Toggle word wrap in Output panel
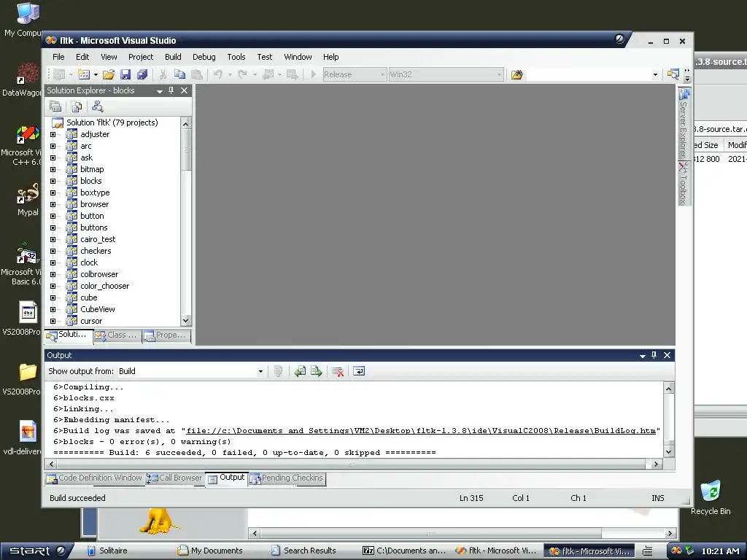Viewport: 747px width, 560px height. point(359,371)
